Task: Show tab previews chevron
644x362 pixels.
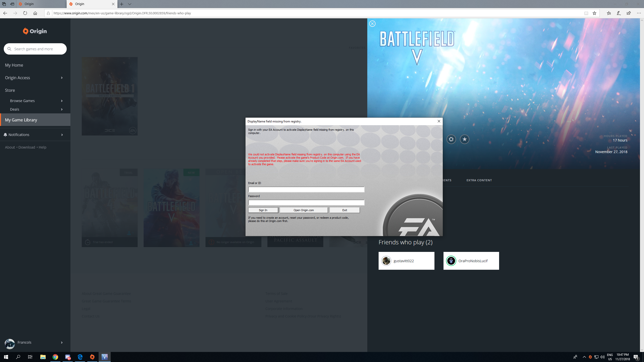Action: click(x=130, y=4)
